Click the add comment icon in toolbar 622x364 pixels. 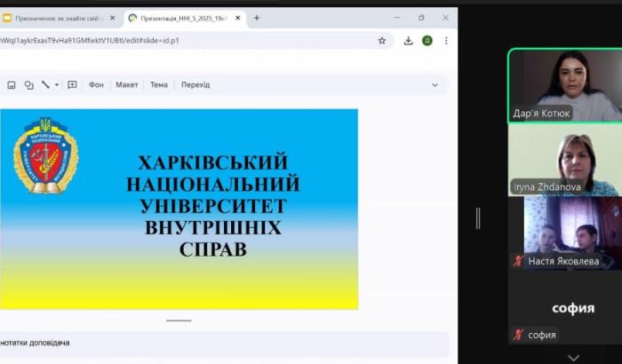72,85
